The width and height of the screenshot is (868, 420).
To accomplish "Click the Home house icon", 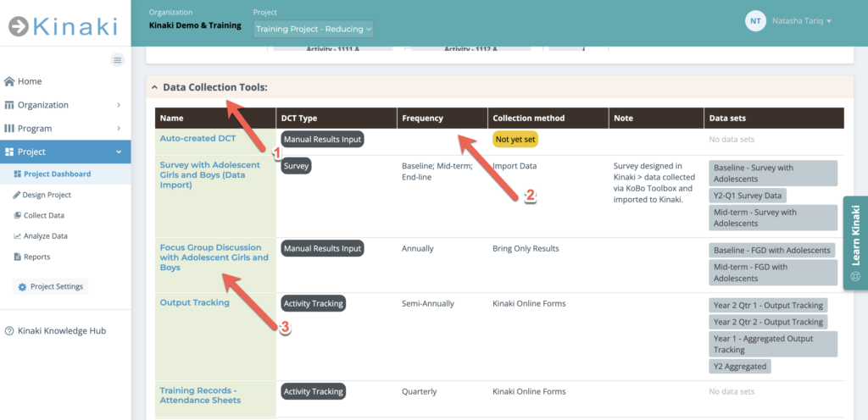I will pyautogui.click(x=8, y=81).
